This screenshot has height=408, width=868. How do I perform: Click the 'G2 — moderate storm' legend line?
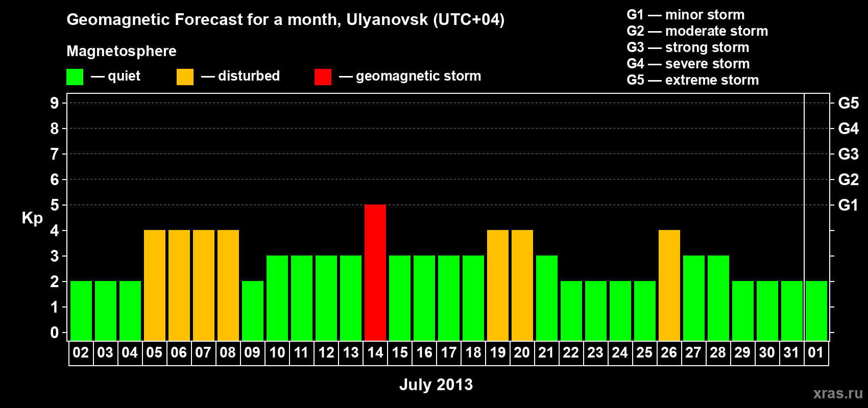tap(697, 31)
